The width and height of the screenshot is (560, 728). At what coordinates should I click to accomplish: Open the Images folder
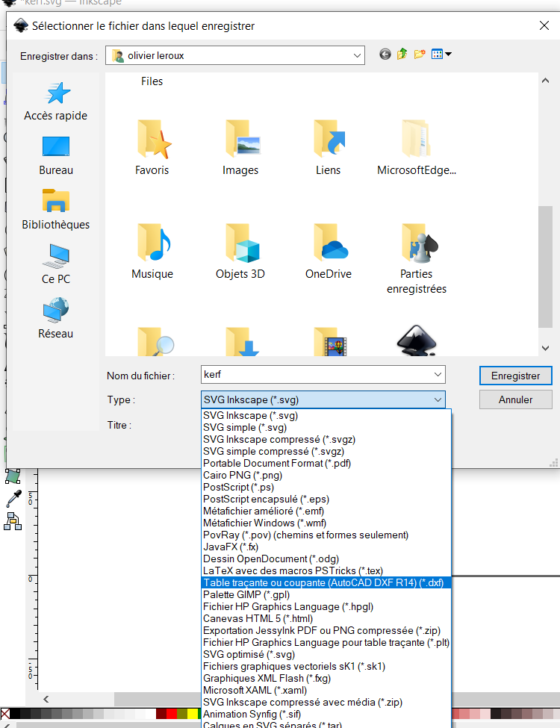[x=240, y=148]
